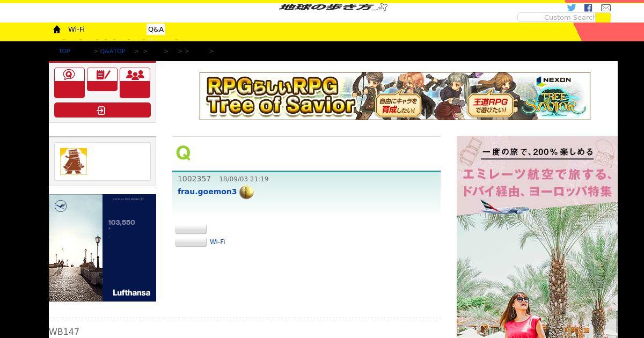Follow the Wi-Fi category link under the question
Viewport: 644px width, 338px height.
(217, 242)
